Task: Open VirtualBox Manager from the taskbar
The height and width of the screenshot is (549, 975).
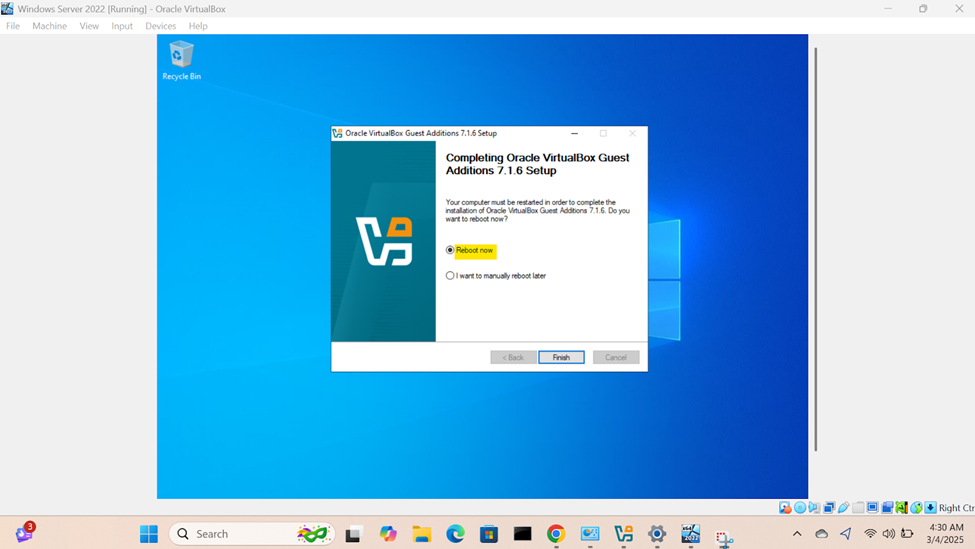Action: 623,533
